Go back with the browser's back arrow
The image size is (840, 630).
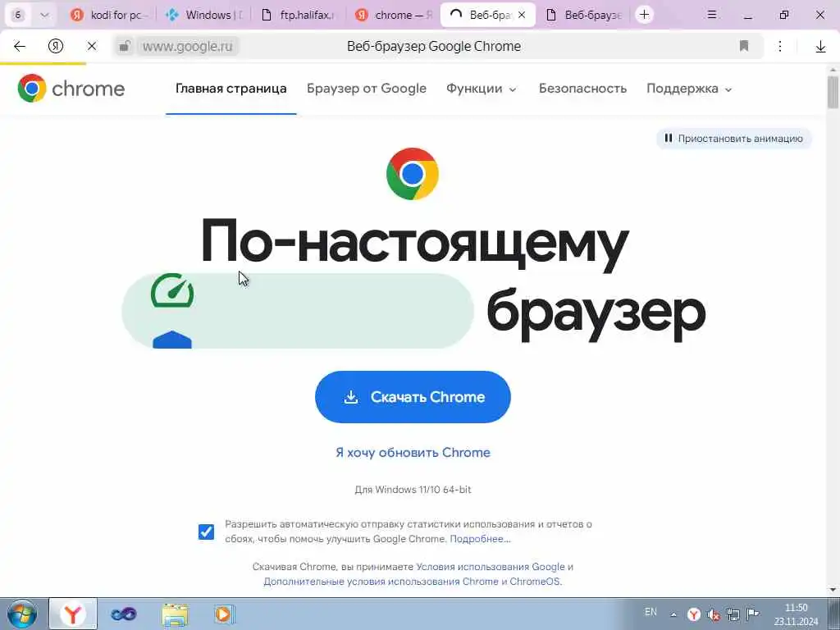pyautogui.click(x=20, y=47)
